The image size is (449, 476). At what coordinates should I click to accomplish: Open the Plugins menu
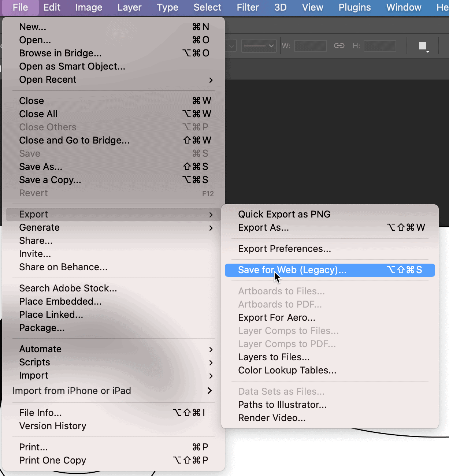tap(355, 7)
